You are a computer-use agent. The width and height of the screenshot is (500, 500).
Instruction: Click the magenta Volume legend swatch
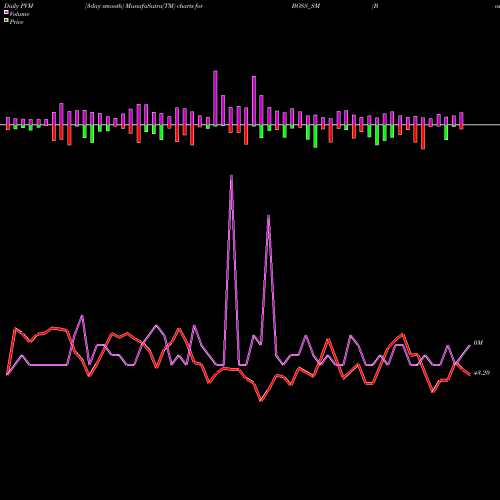(x=6, y=12)
